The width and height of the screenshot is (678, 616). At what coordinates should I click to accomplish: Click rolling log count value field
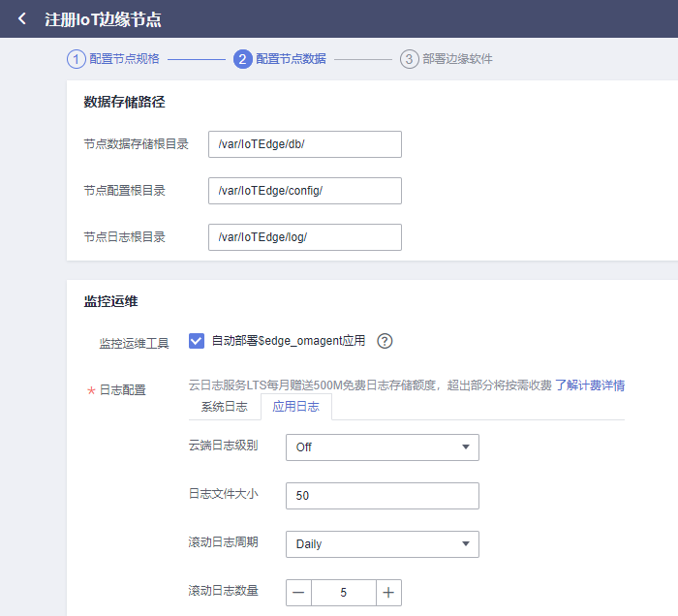click(343, 593)
